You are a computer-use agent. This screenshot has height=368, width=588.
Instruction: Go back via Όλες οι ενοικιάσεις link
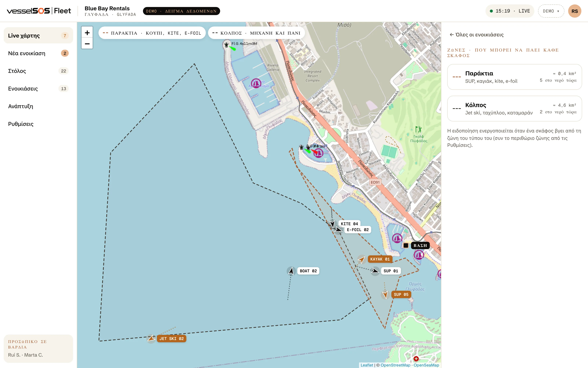476,35
